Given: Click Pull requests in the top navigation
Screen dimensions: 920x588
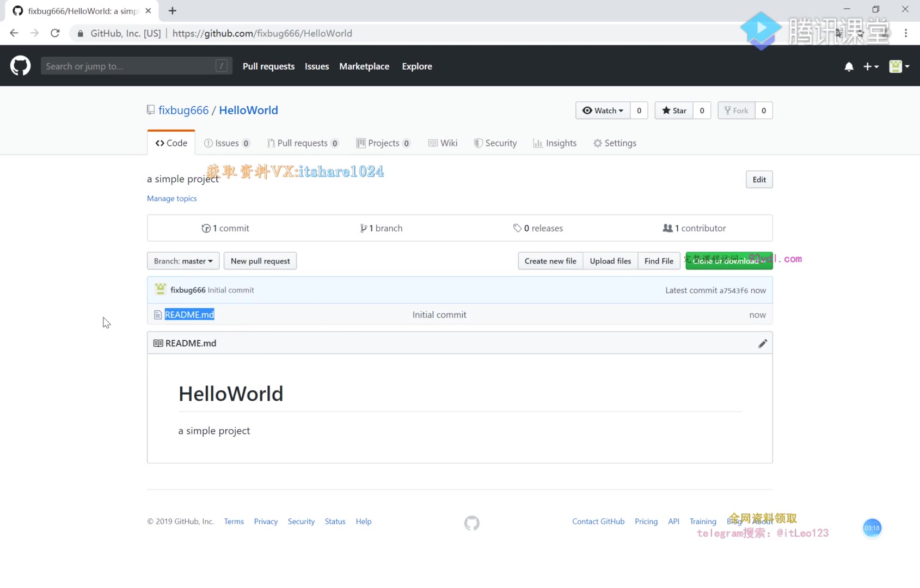Looking at the screenshot, I should [269, 66].
